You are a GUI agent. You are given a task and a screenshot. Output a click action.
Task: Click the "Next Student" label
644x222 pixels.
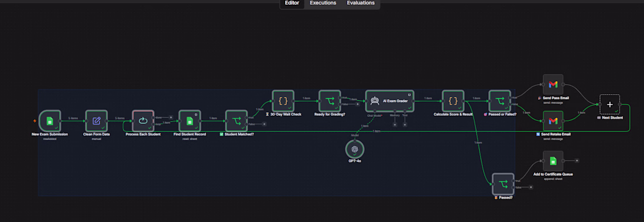612,117
